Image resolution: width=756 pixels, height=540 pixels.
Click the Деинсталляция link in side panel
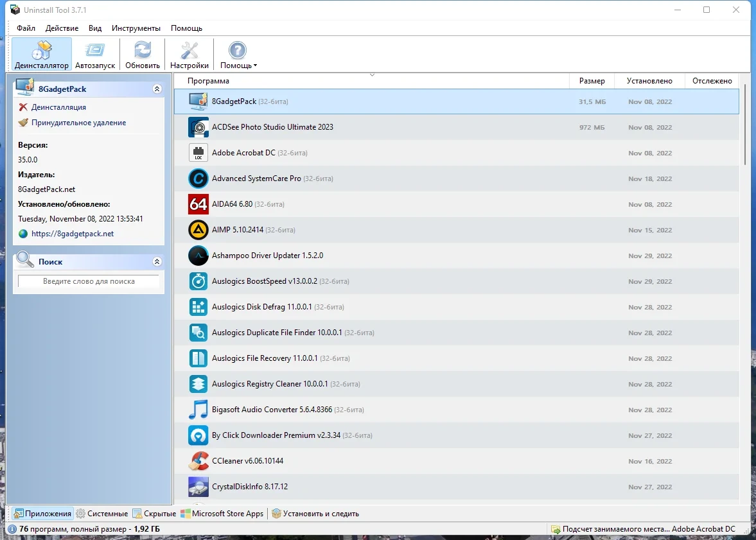[x=58, y=107]
